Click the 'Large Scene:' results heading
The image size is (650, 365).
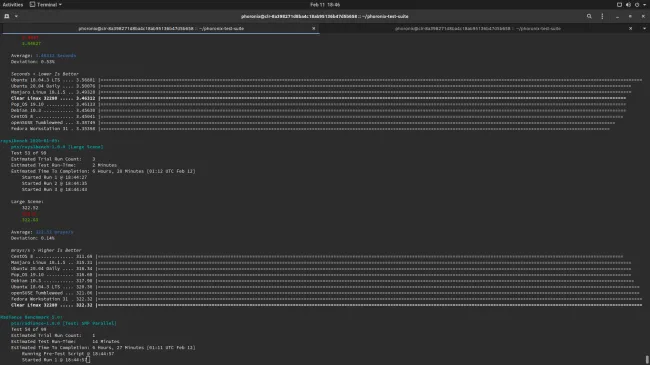coord(27,202)
